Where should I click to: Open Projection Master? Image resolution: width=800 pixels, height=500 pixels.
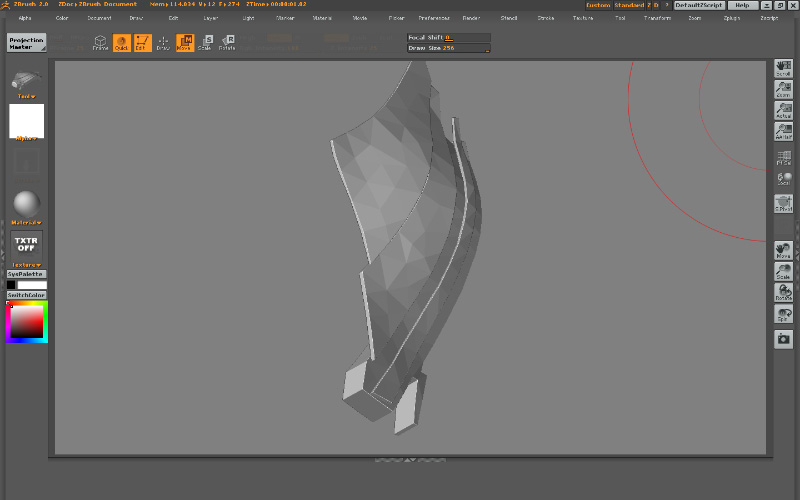coord(27,42)
